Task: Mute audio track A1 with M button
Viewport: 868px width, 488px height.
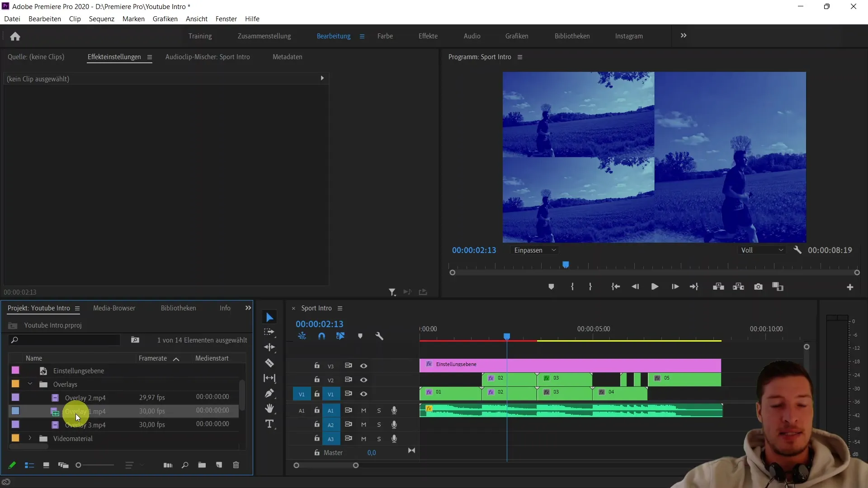Action: coord(363,411)
